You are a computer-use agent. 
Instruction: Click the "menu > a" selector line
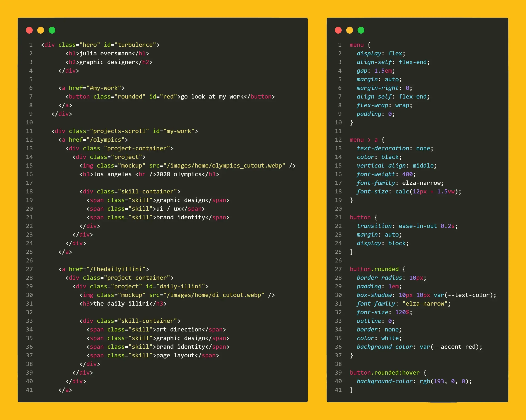pos(363,140)
